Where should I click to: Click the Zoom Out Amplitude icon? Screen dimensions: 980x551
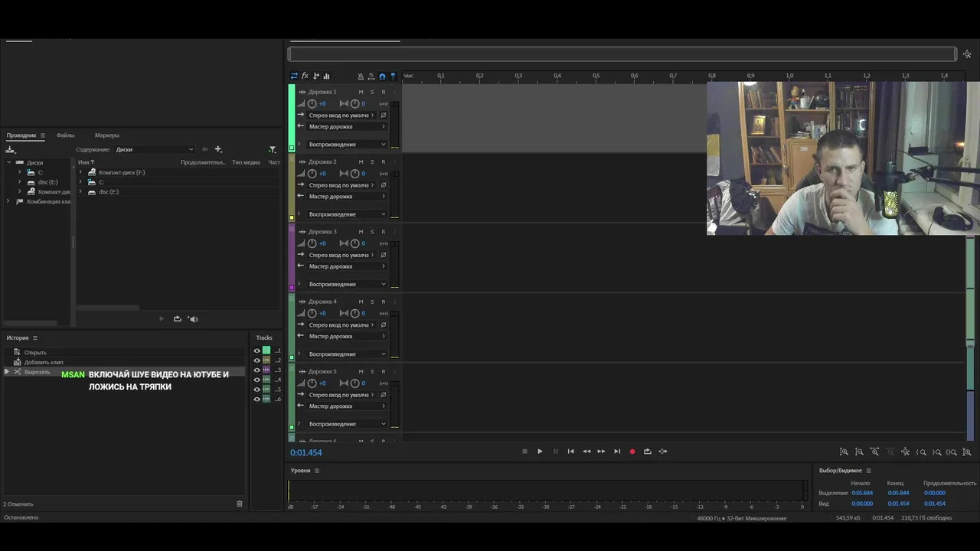859,452
